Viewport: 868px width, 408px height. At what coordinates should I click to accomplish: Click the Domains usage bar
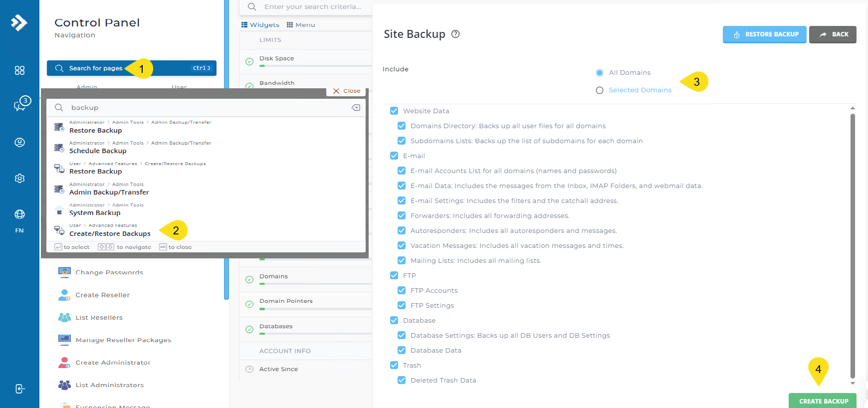coord(315,284)
